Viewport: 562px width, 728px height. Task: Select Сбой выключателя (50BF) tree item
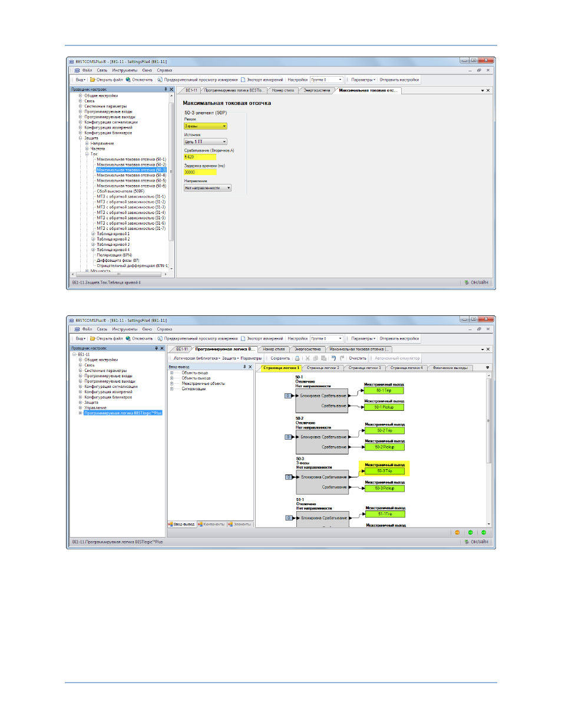(x=121, y=191)
